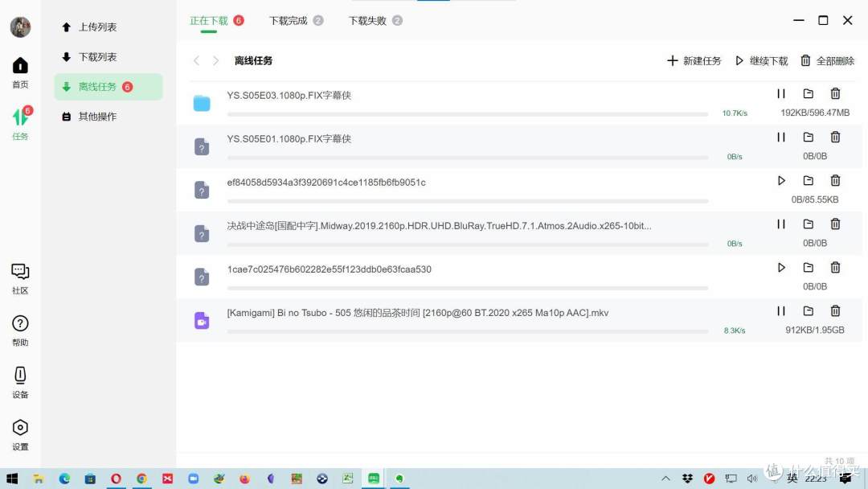Open Microsoft Edge from the taskbar
The width and height of the screenshot is (868, 489).
pos(64,479)
